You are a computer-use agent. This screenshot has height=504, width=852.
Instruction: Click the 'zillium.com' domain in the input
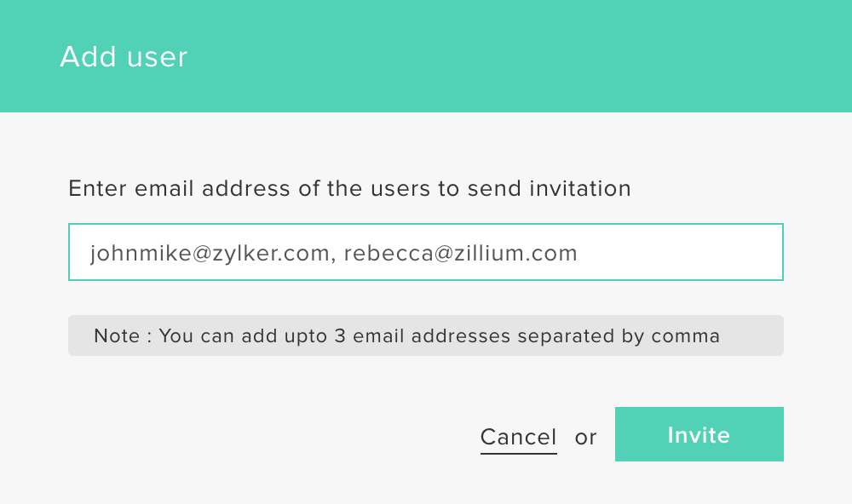tap(515, 253)
